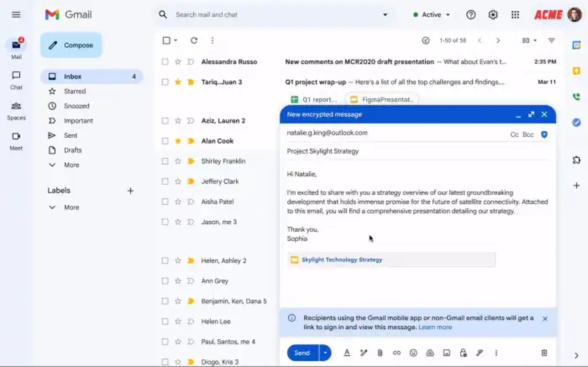Discard draft with the trash icon
The height and width of the screenshot is (367, 588).
[544, 353]
